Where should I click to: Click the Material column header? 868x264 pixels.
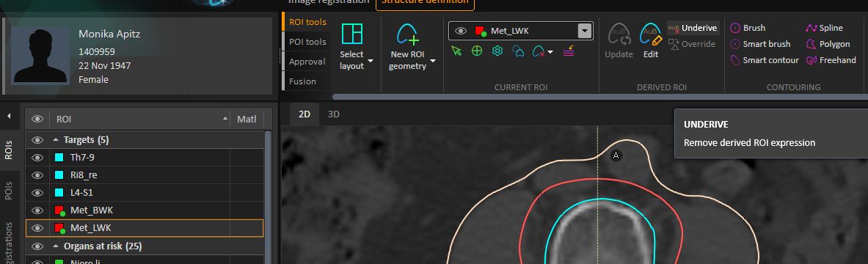pos(247,119)
